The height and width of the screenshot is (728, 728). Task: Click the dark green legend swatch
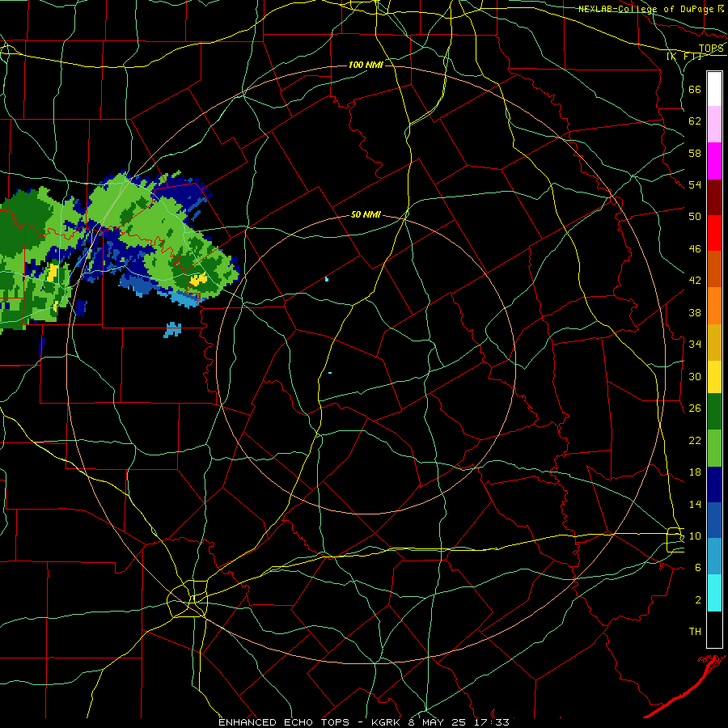click(x=714, y=412)
